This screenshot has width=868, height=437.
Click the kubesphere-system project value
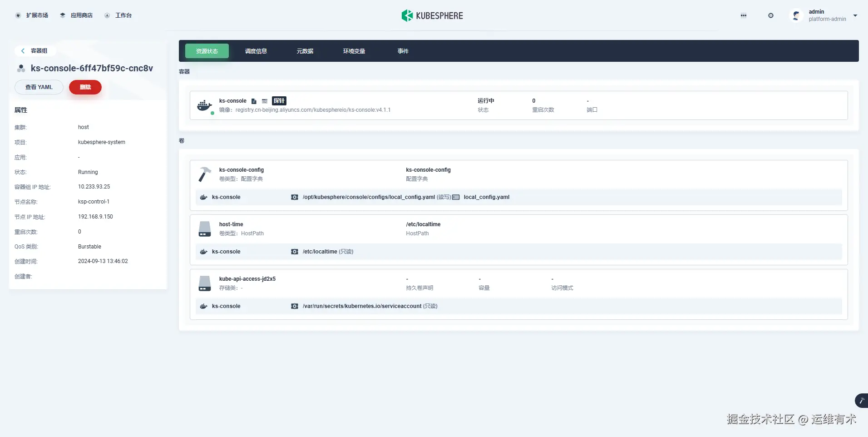102,142
